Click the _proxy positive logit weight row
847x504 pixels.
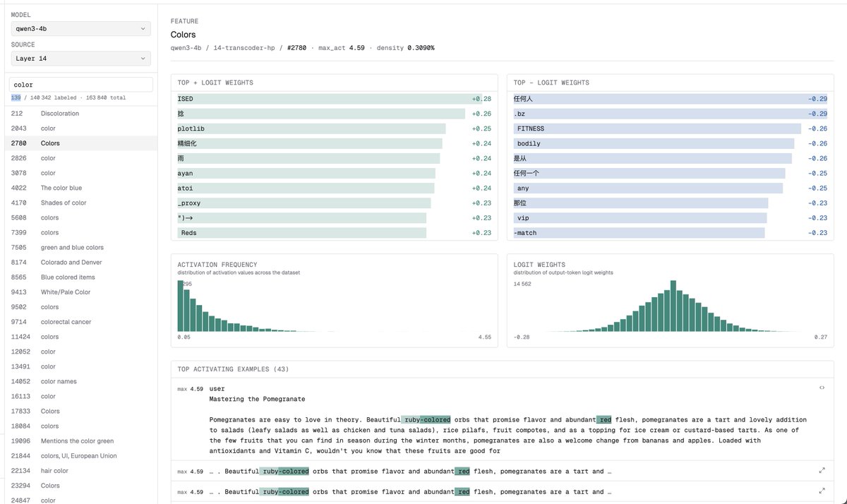335,203
